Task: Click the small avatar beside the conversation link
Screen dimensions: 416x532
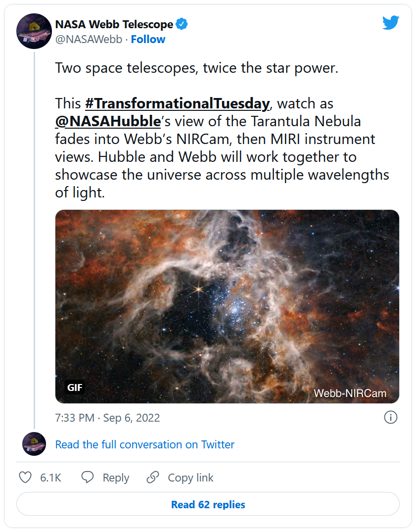Action: click(34, 444)
